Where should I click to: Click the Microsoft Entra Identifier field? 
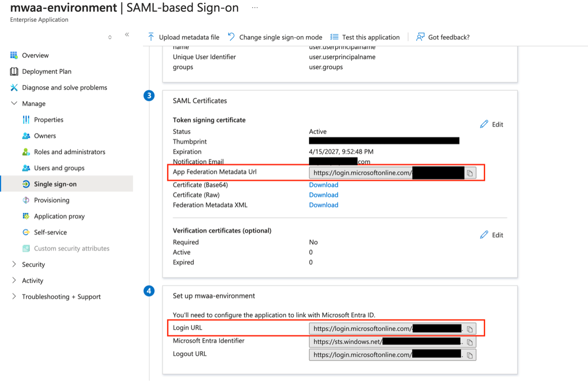(x=392, y=342)
